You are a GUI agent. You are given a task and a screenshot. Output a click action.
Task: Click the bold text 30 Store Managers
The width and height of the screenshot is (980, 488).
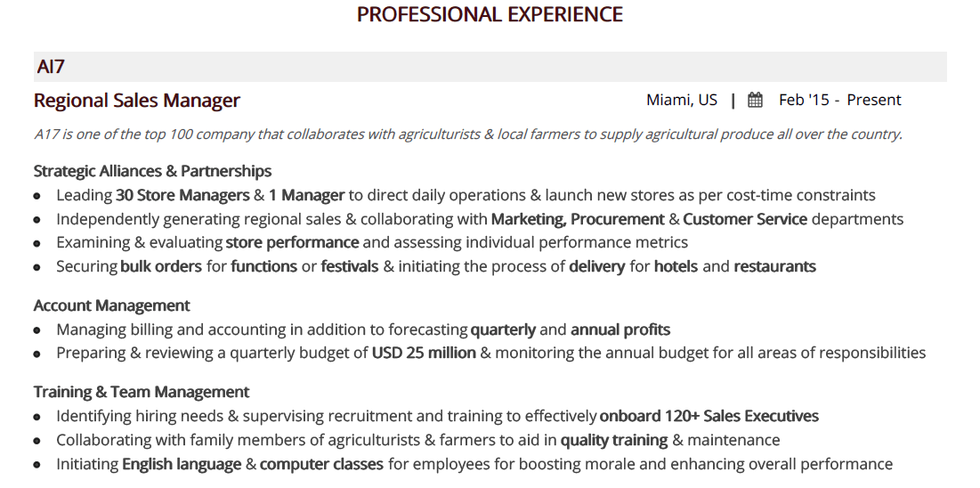click(182, 195)
